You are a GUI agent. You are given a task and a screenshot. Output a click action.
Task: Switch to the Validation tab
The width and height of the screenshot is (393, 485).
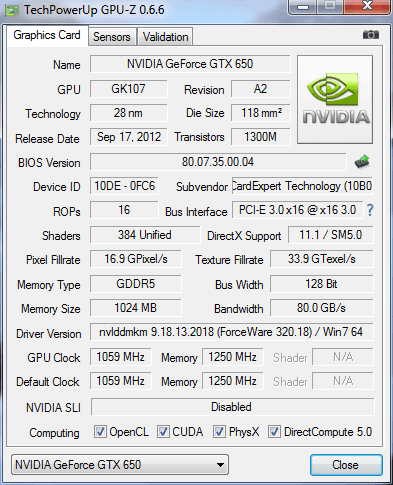click(x=165, y=37)
